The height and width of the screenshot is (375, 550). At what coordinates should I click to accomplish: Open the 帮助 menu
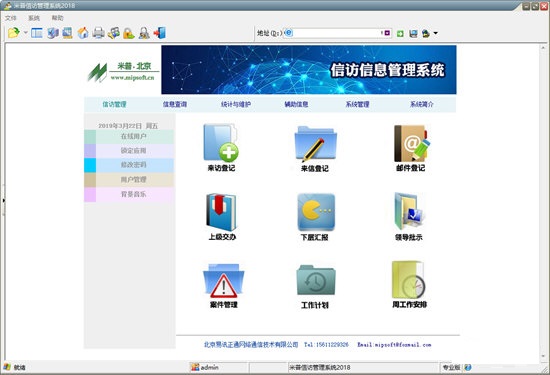click(58, 18)
